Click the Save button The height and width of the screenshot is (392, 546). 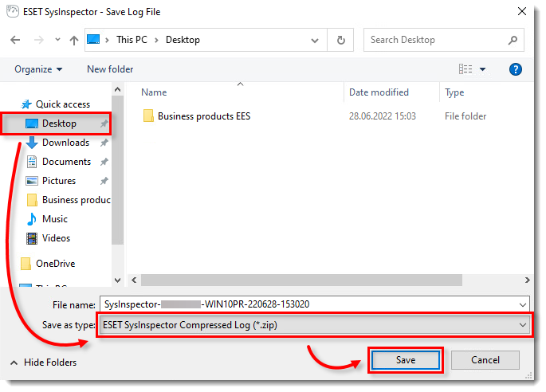(x=406, y=360)
